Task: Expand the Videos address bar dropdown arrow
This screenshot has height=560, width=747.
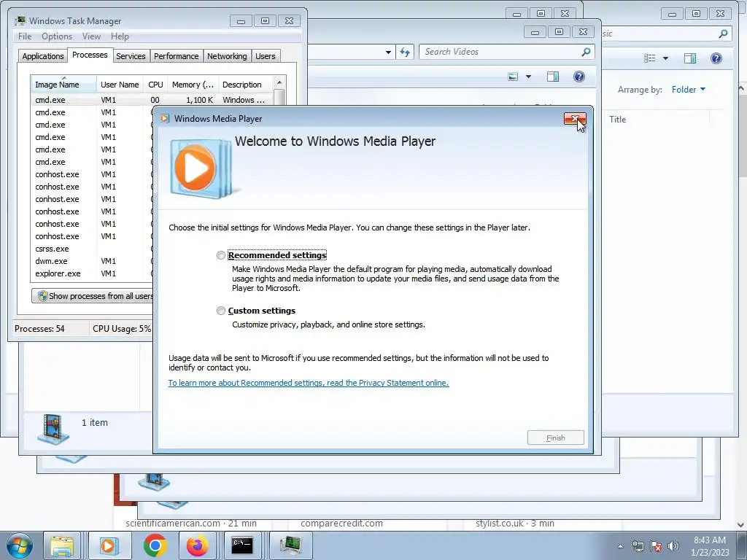Action: [388, 52]
